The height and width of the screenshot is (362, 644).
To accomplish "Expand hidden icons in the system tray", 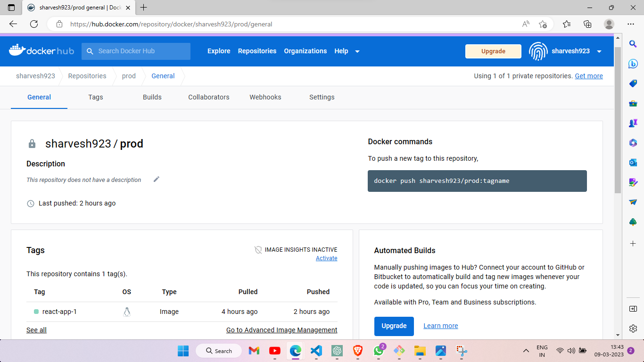I will coord(526,351).
